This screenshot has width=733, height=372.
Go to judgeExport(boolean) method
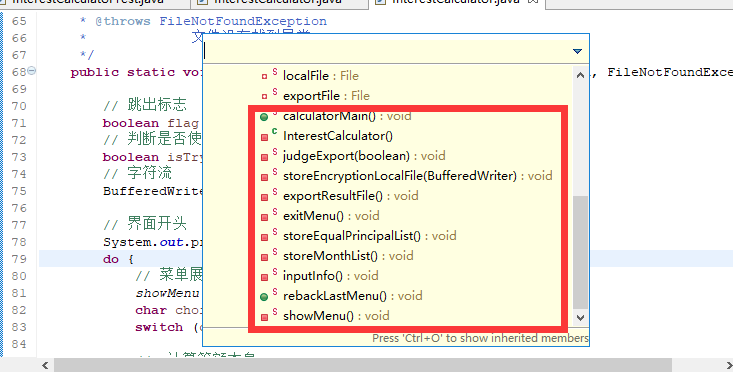tap(364, 156)
